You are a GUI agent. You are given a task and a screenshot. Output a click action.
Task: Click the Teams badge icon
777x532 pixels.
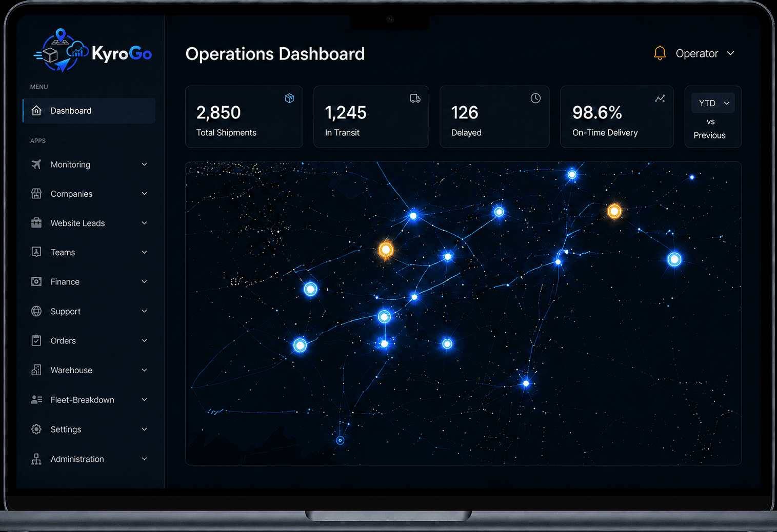point(36,252)
